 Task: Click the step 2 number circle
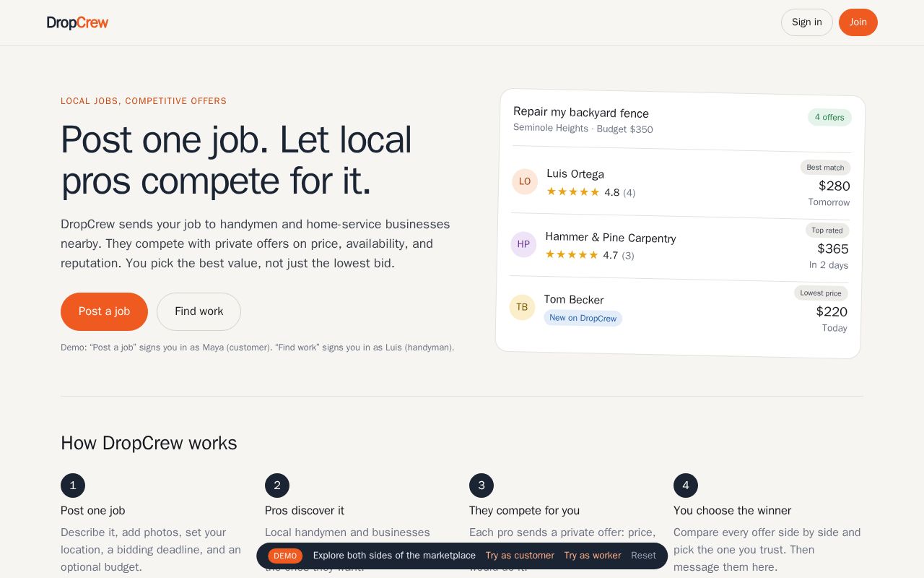(277, 486)
